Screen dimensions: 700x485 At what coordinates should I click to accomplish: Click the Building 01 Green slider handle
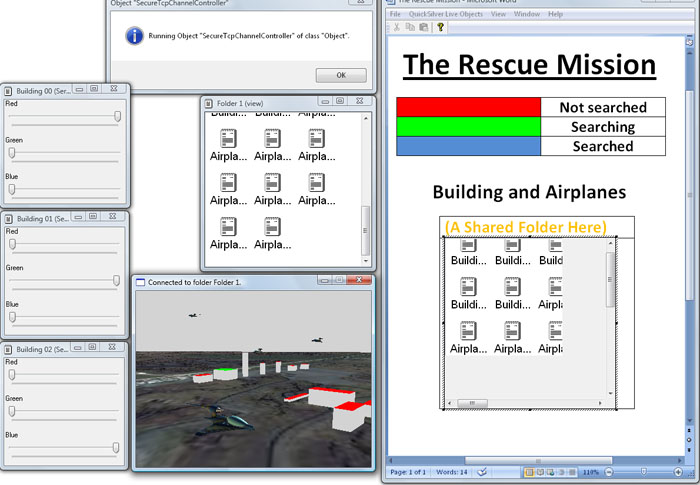[118, 281]
